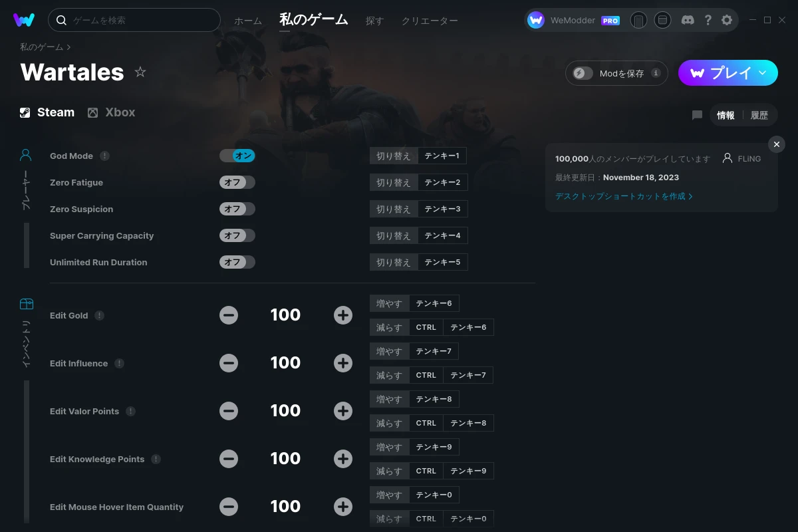Open help via question mark icon
The height and width of the screenshot is (532, 798).
point(708,20)
